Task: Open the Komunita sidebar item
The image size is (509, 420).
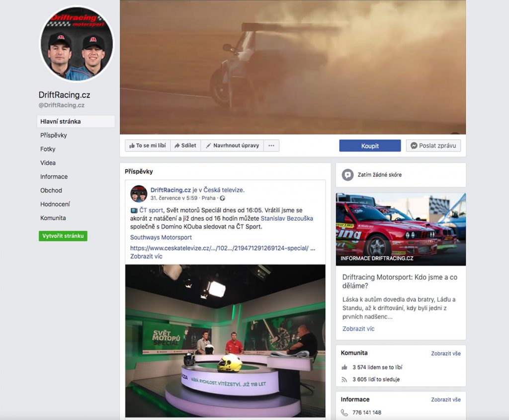Action: [x=53, y=218]
